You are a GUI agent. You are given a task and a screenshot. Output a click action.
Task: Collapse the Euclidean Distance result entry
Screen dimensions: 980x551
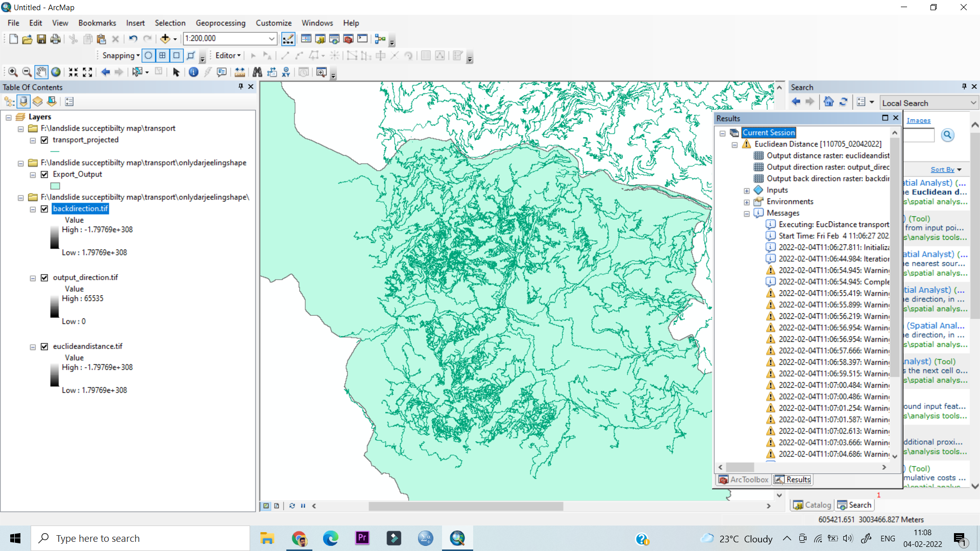735,144
